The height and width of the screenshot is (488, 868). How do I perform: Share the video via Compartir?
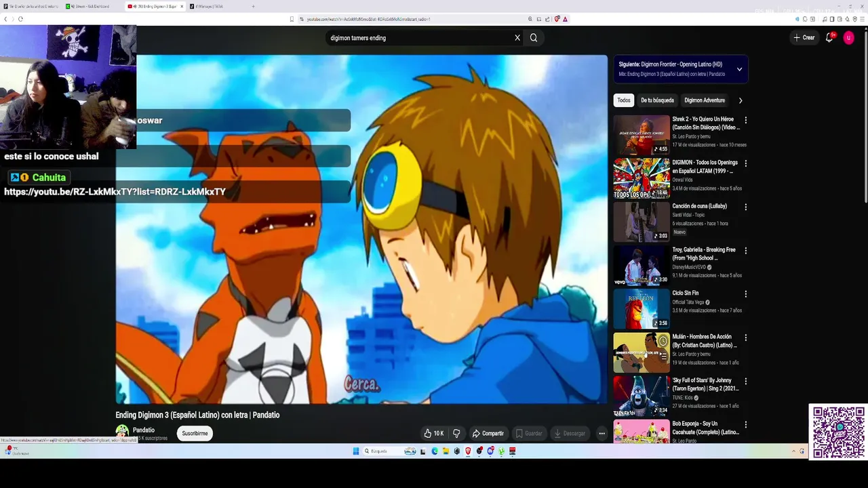tap(488, 433)
